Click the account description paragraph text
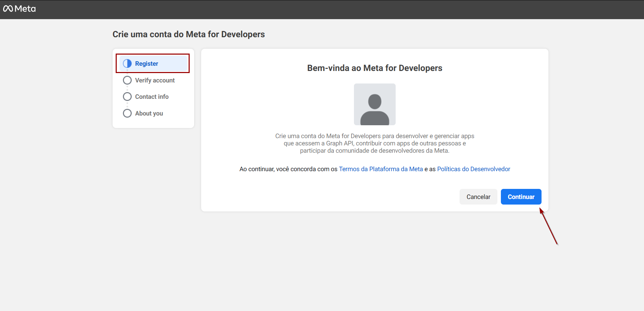 374,143
